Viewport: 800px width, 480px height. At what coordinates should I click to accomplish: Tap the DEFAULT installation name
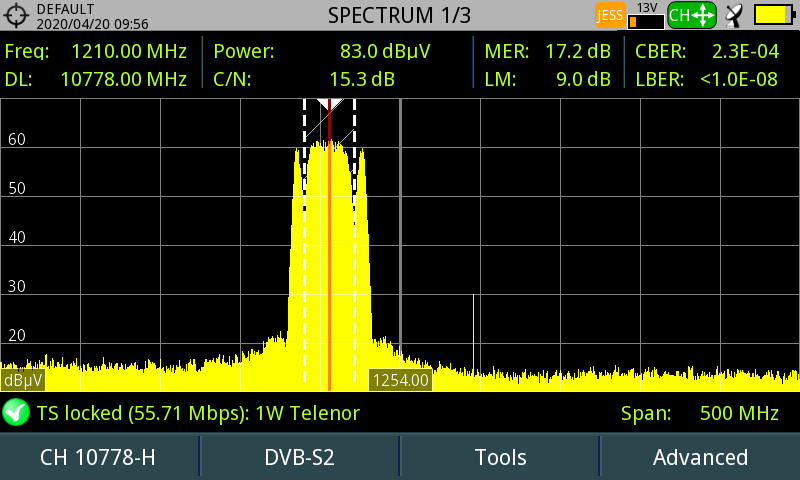[x=65, y=9]
